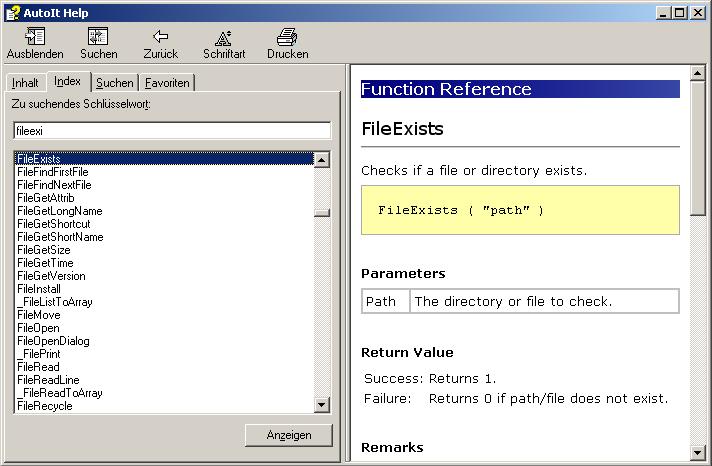The width and height of the screenshot is (712, 466).
Task: Pick _FileListToArray from the list
Action: (55, 301)
